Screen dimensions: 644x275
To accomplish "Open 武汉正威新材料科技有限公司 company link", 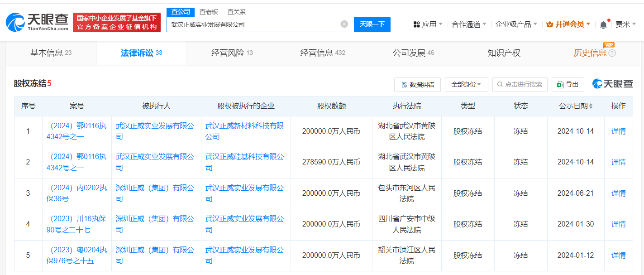I will click(x=245, y=131).
